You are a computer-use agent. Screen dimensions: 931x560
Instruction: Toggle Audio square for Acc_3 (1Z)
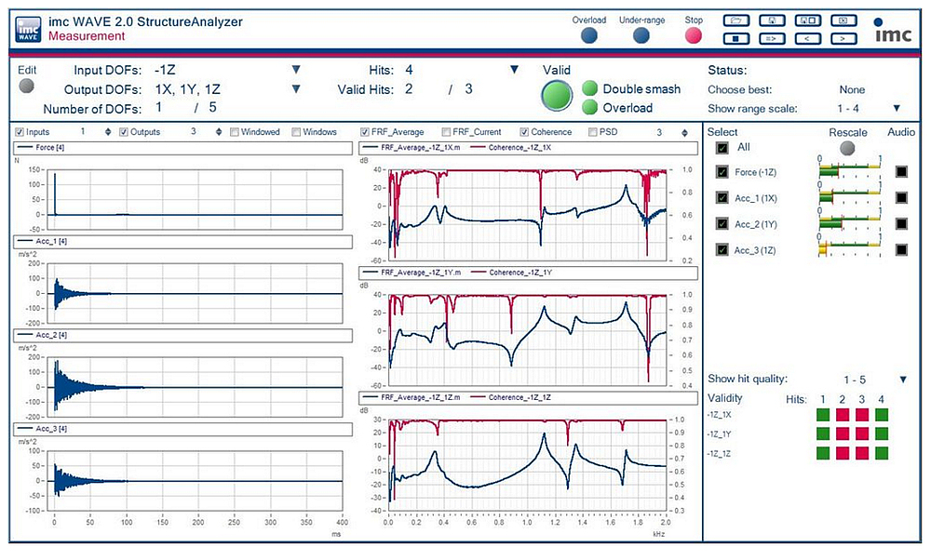point(901,249)
